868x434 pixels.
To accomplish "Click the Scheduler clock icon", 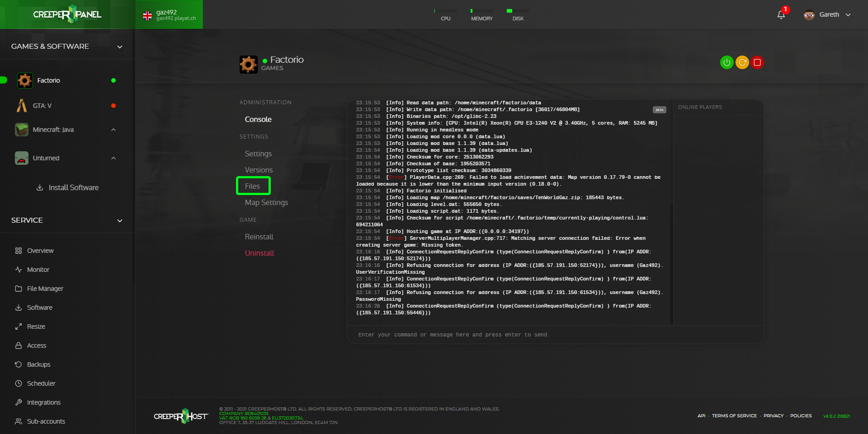I will coord(19,383).
